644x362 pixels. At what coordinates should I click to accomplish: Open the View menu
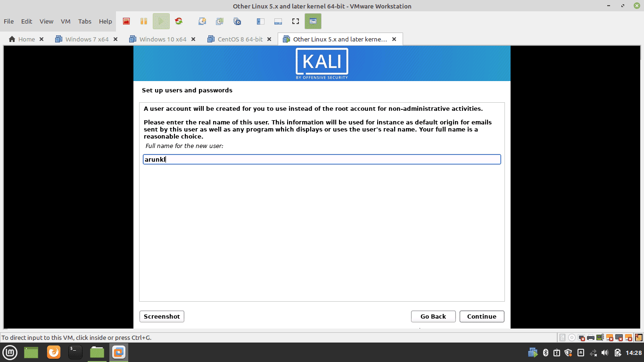click(47, 21)
